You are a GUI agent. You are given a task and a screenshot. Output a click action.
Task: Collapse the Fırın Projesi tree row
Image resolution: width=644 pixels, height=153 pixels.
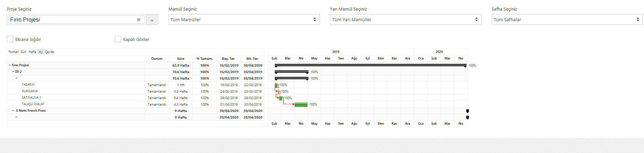(10, 65)
